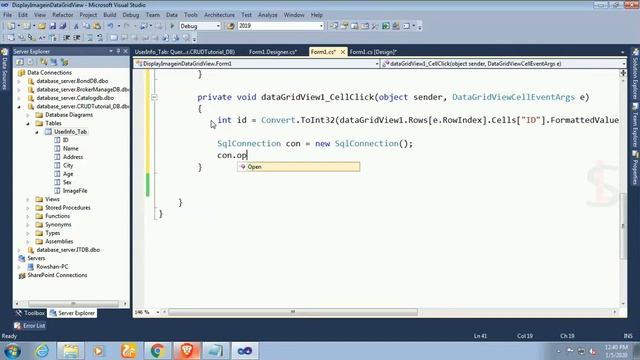640x360 pixels.
Task: Click the New Project toolbar icon
Action: click(11, 26)
